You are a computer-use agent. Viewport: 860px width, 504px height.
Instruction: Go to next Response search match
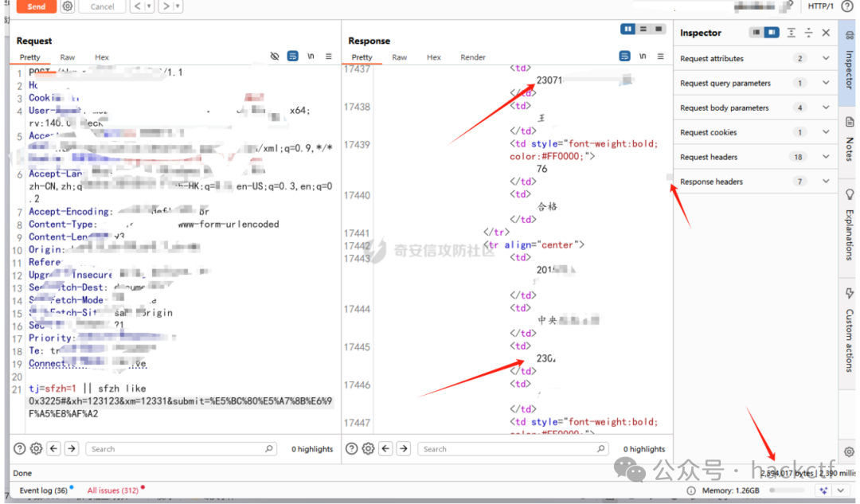click(x=404, y=448)
